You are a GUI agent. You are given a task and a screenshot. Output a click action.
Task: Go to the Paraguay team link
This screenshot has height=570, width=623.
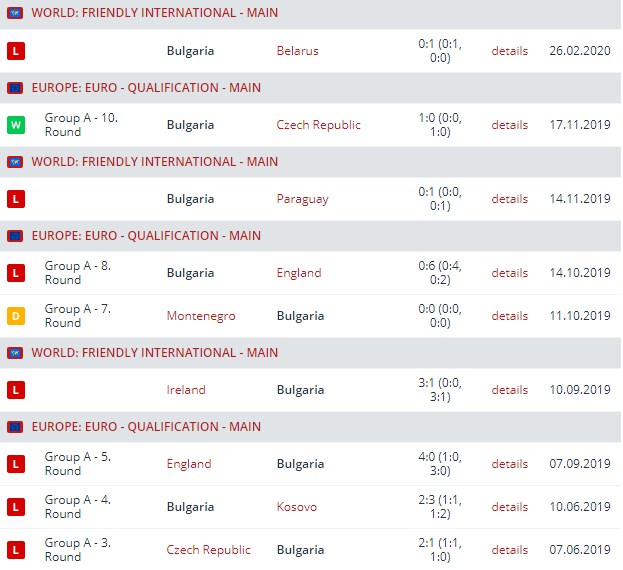[x=302, y=199]
